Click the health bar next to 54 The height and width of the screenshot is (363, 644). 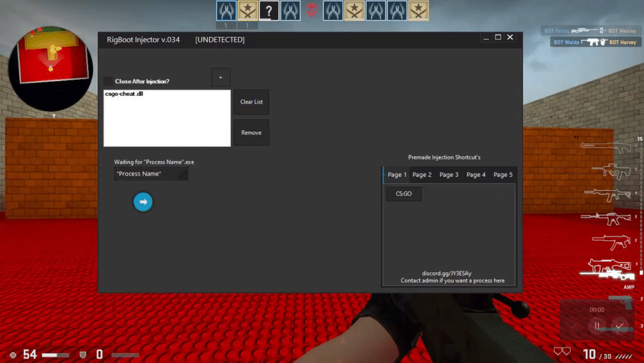click(x=55, y=355)
